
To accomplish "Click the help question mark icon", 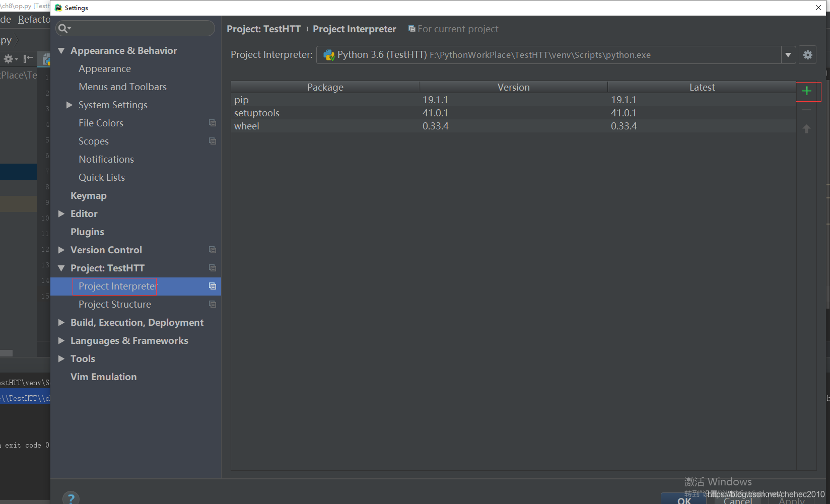I will [x=71, y=498].
